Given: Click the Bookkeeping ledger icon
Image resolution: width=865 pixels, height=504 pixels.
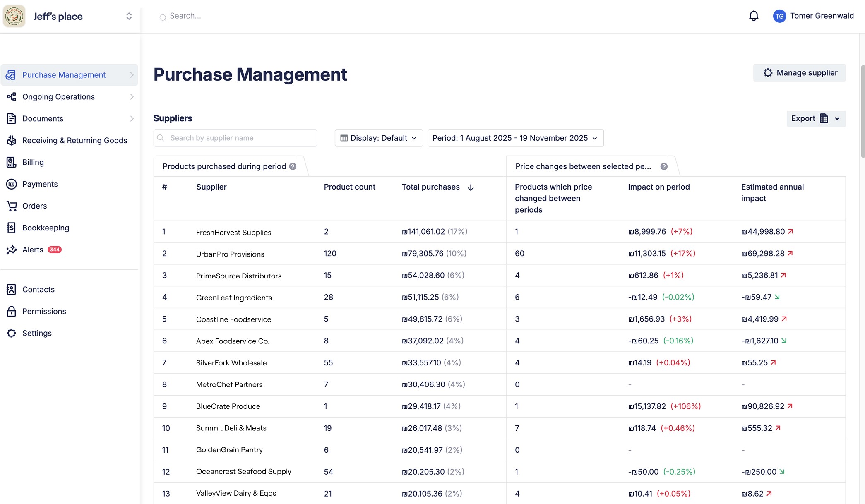Looking at the screenshot, I should pyautogui.click(x=12, y=228).
